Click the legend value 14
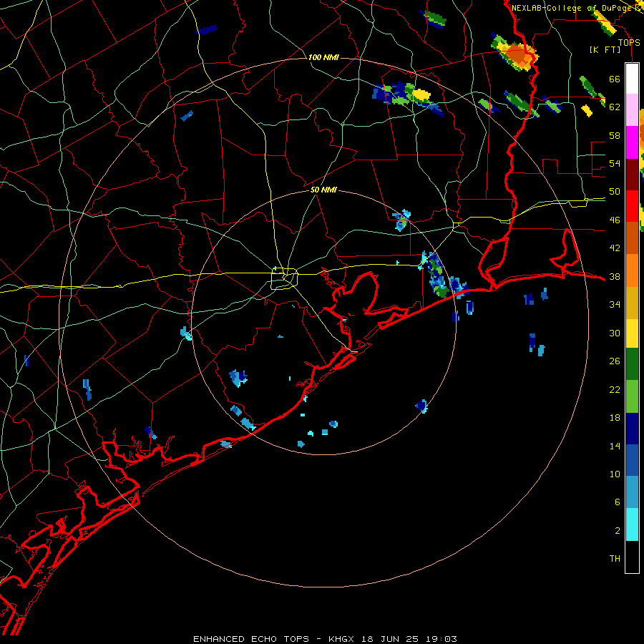 point(615,446)
